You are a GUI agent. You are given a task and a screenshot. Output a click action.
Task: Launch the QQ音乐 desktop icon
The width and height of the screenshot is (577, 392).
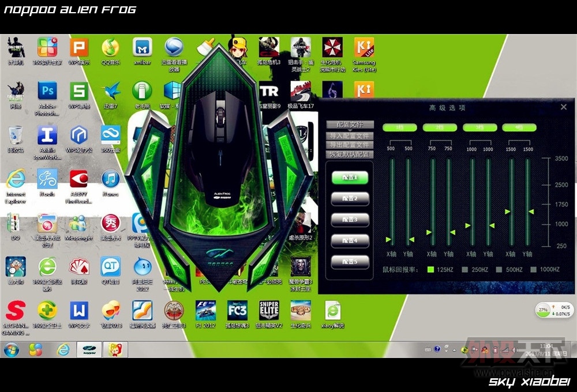pos(110,51)
